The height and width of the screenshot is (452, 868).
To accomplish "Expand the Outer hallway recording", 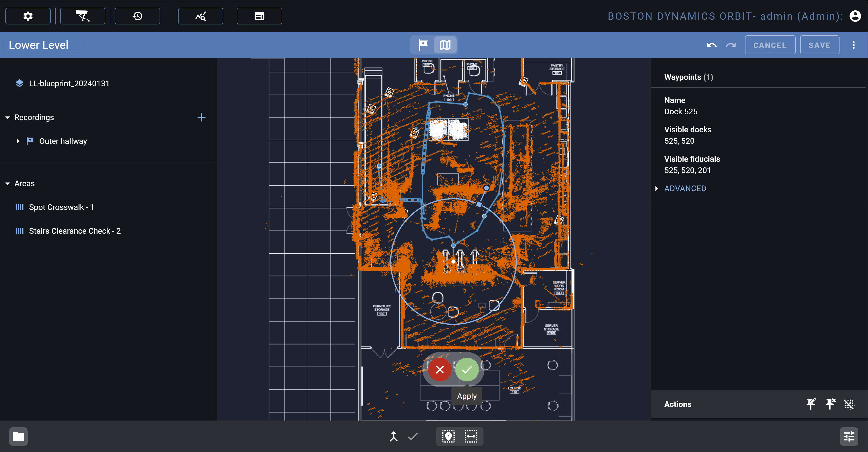I will (18, 141).
